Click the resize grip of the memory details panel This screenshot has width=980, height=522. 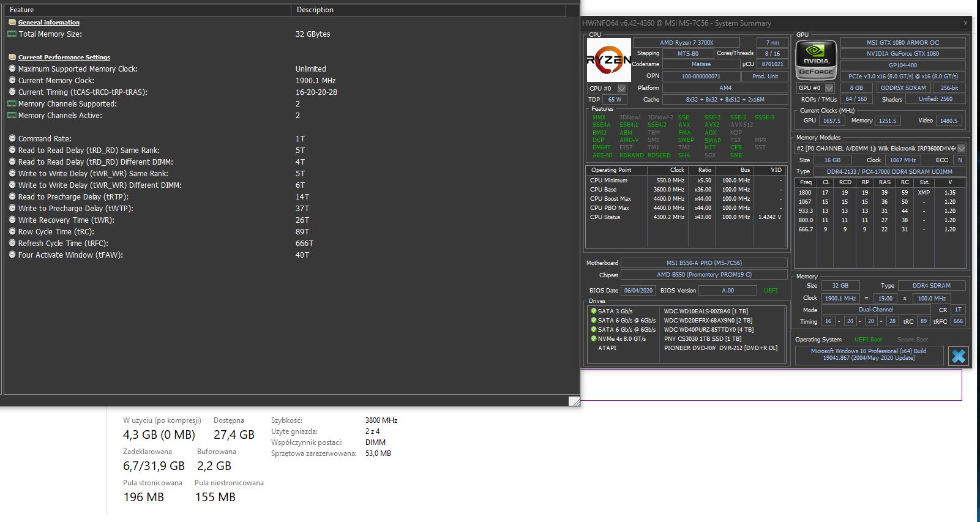pos(574,401)
